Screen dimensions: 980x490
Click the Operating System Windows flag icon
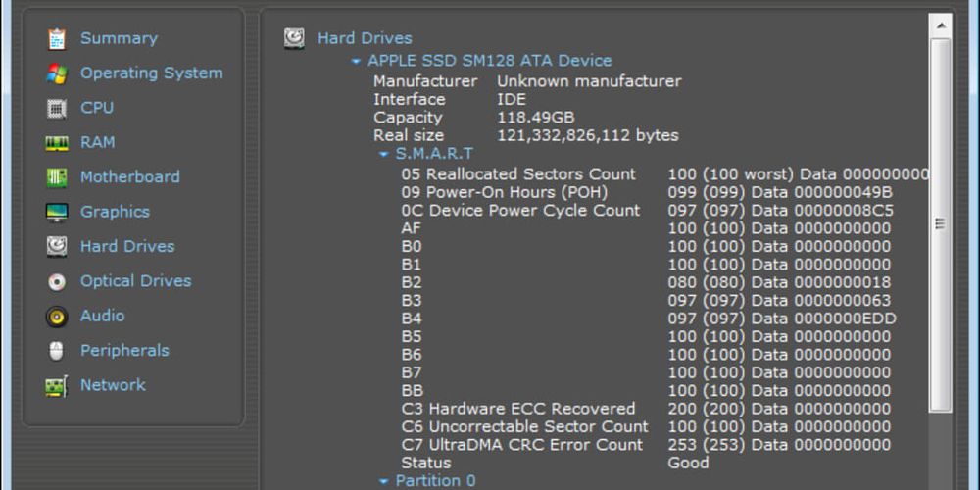click(x=56, y=73)
